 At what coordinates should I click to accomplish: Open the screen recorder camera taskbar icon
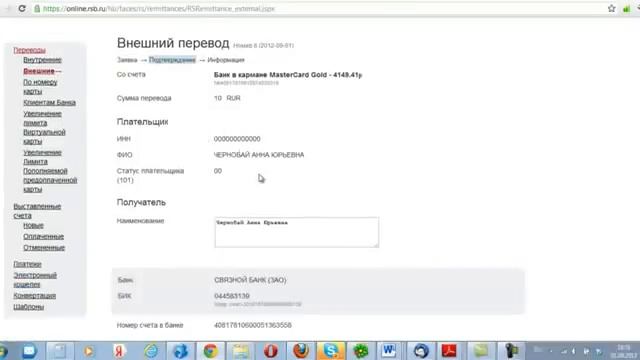click(511, 351)
